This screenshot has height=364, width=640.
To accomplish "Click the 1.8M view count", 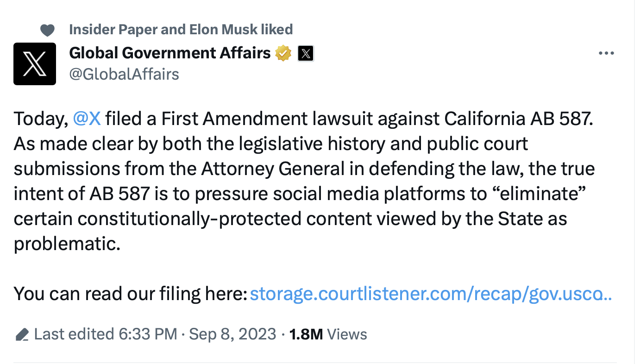I will (306, 334).
